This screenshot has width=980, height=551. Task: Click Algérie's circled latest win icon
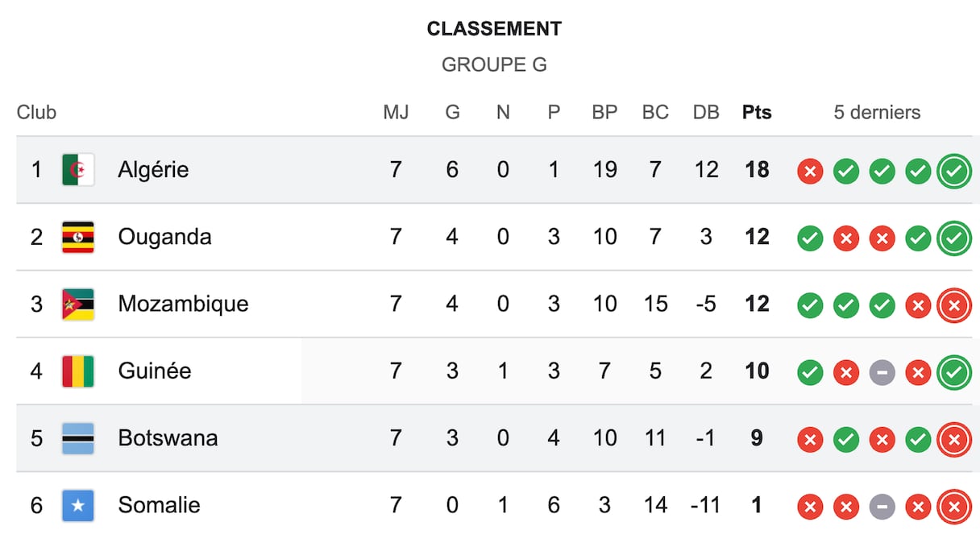point(954,171)
